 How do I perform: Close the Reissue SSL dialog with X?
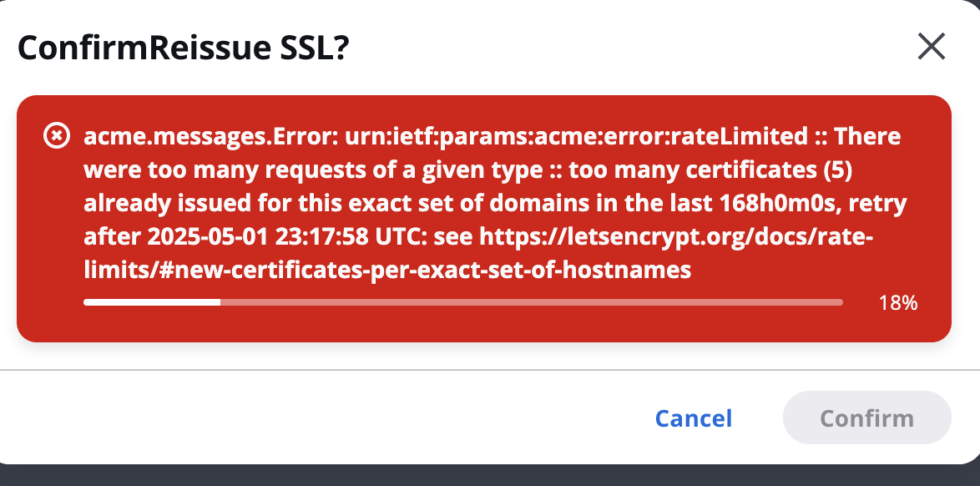[932, 47]
